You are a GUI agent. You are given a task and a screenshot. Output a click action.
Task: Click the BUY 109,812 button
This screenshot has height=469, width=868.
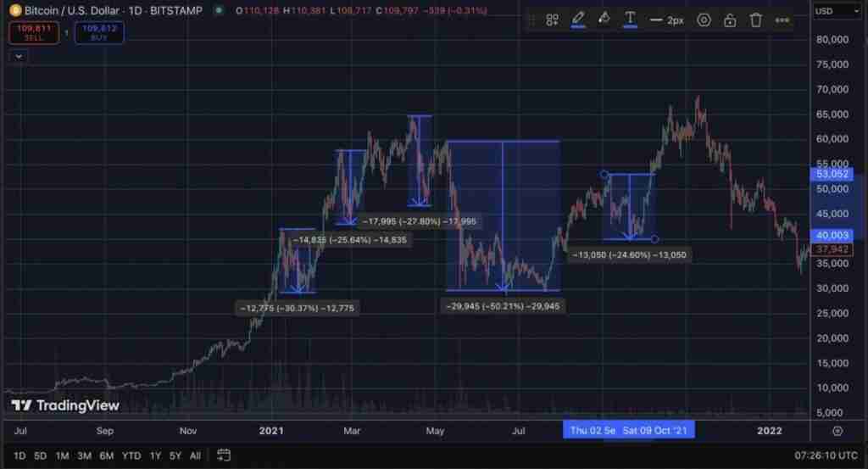point(97,33)
